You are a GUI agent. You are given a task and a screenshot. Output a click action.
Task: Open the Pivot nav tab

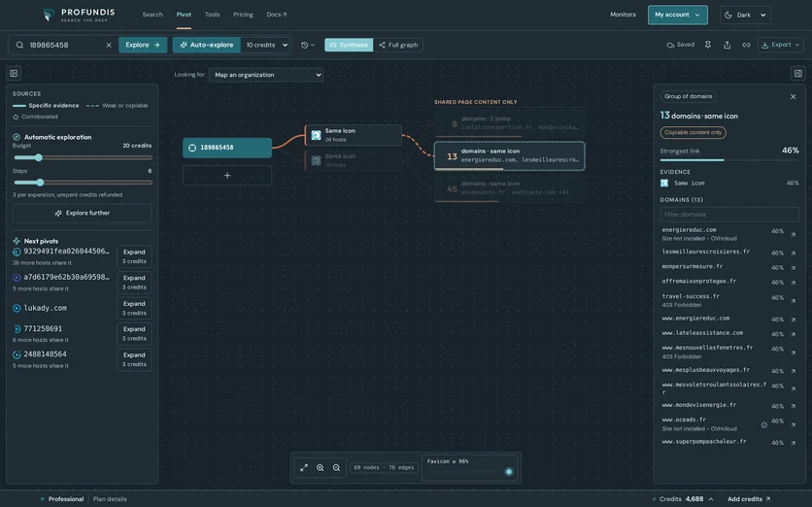[184, 15]
